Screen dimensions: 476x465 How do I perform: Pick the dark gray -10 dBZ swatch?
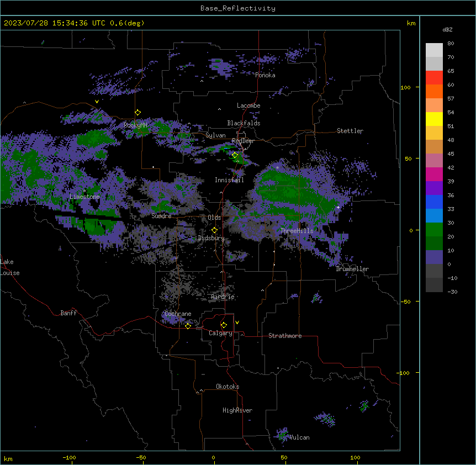[x=434, y=285]
